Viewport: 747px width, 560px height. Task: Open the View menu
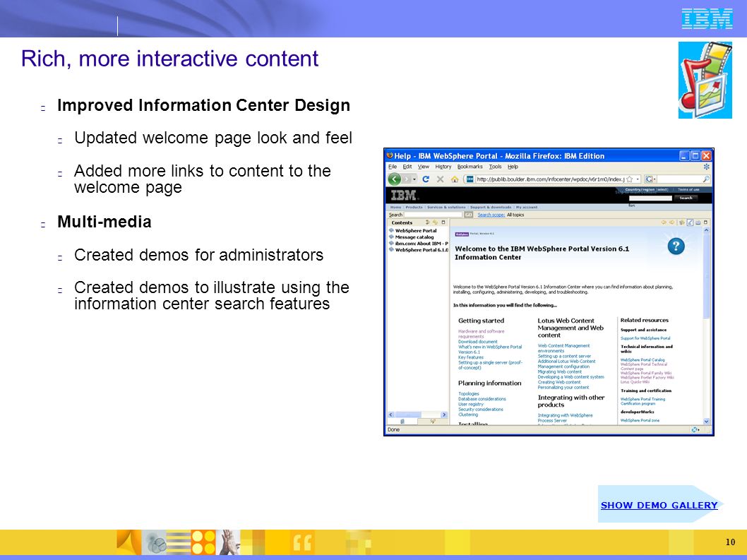click(424, 167)
